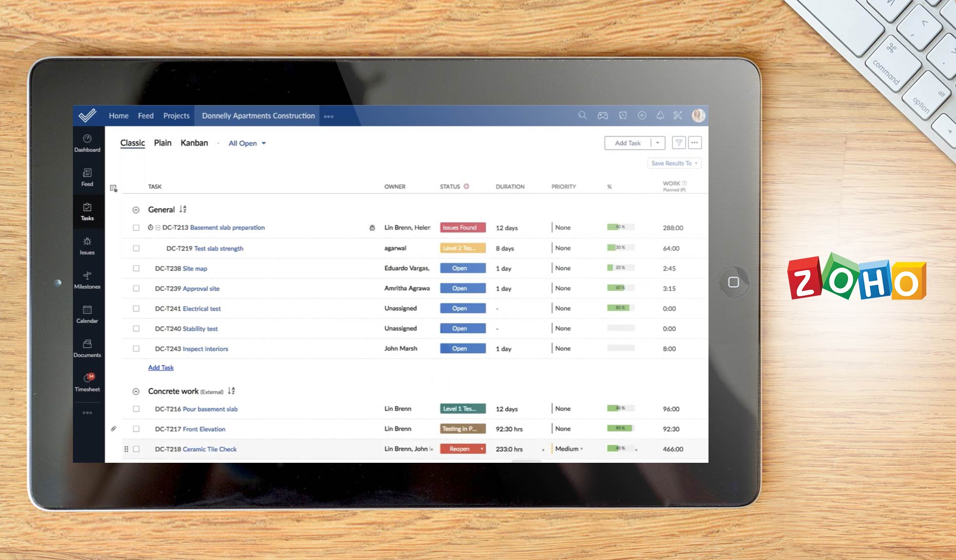
Task: Open the search icon in the top bar
Action: click(x=583, y=116)
